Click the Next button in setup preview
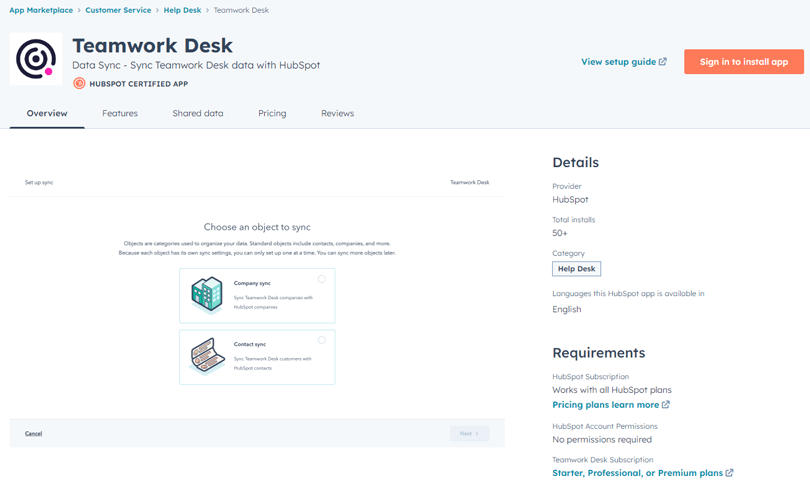 pyautogui.click(x=469, y=433)
